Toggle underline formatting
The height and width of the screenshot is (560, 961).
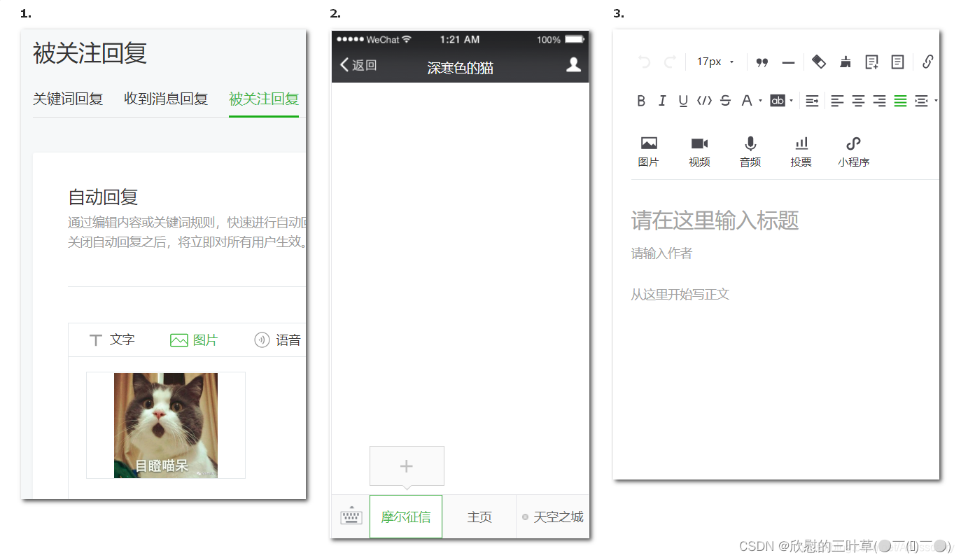pos(682,100)
